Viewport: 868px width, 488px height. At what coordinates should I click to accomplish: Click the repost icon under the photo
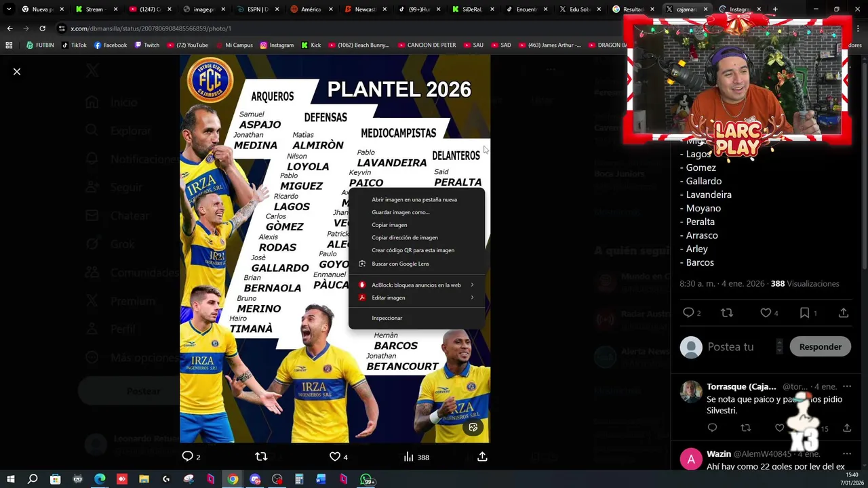(261, 457)
